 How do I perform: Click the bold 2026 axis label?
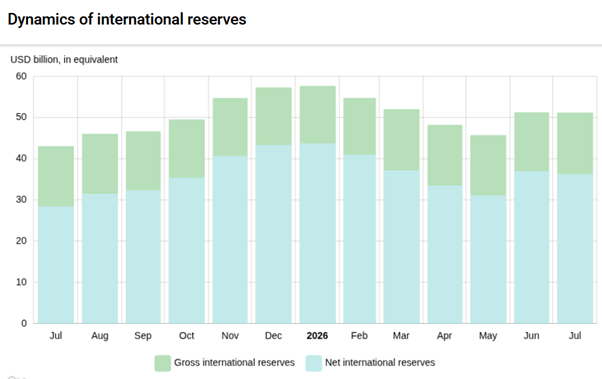tap(317, 336)
